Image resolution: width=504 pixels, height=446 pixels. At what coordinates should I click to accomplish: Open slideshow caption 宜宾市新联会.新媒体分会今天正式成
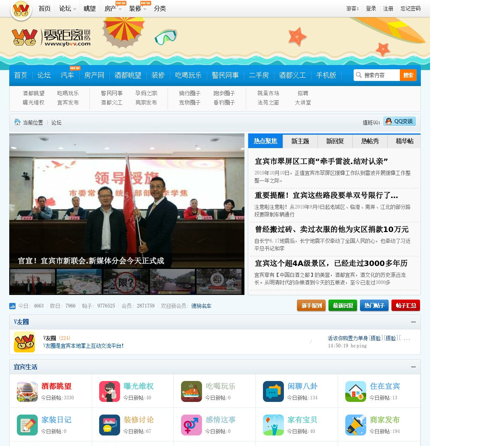tap(91, 261)
